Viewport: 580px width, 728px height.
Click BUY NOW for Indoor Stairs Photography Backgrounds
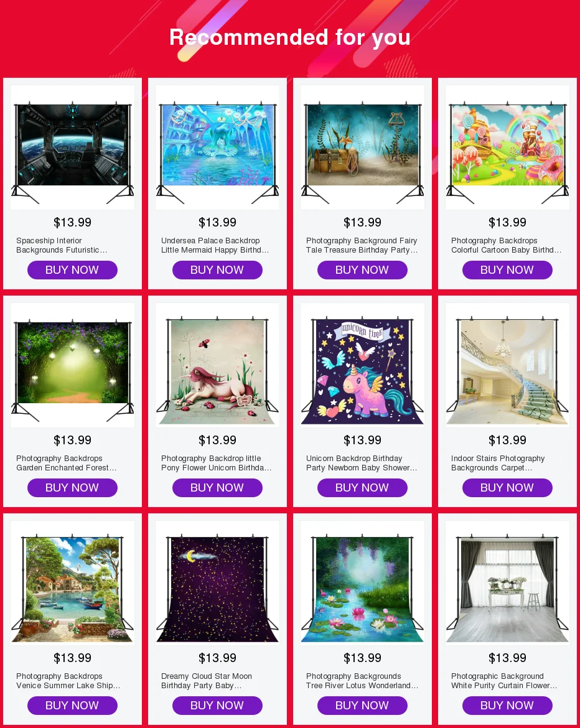click(507, 487)
